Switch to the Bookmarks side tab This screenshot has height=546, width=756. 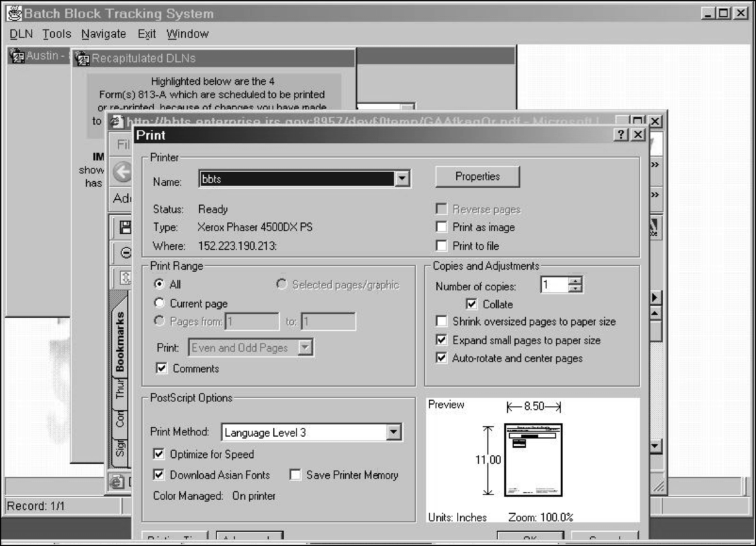(x=120, y=341)
